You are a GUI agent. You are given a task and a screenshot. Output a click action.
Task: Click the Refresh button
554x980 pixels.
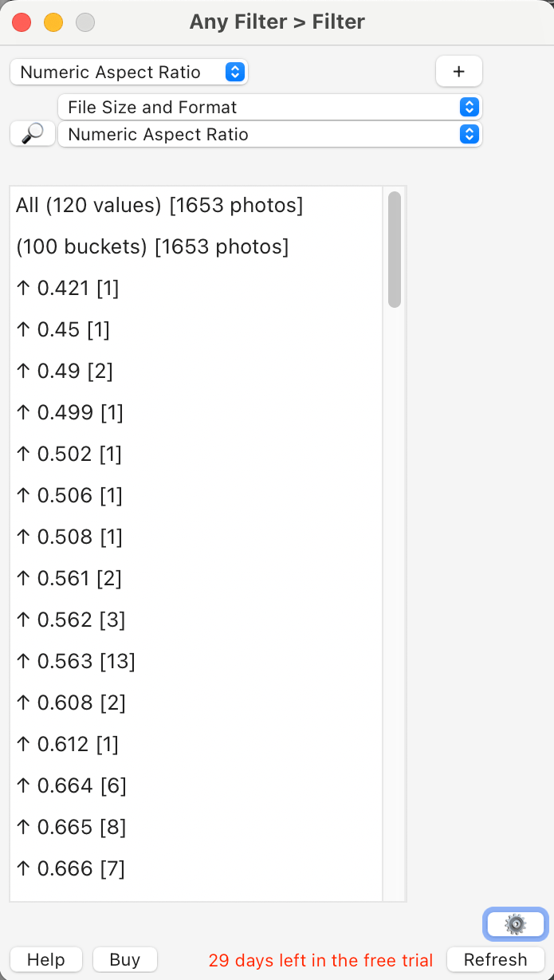pyautogui.click(x=495, y=959)
